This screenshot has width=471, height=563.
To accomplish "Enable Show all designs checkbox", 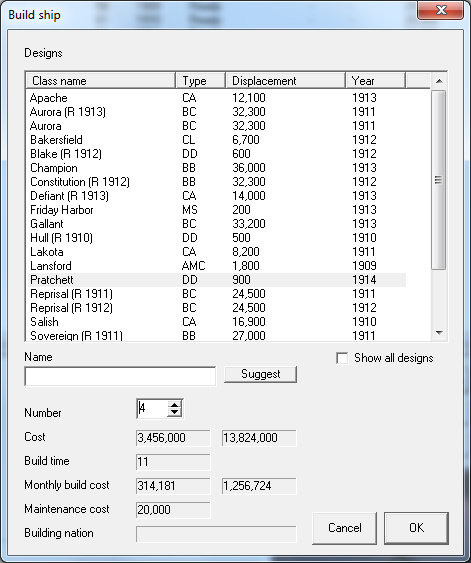I will [x=342, y=358].
